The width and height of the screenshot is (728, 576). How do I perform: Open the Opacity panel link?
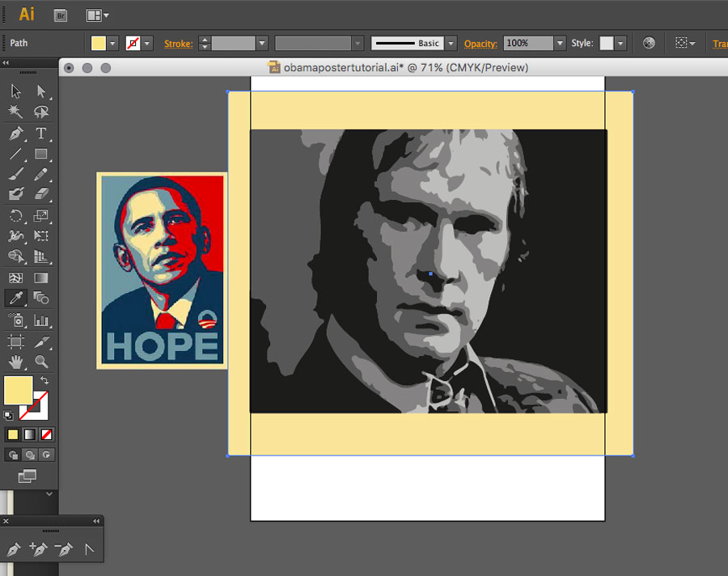pos(480,44)
